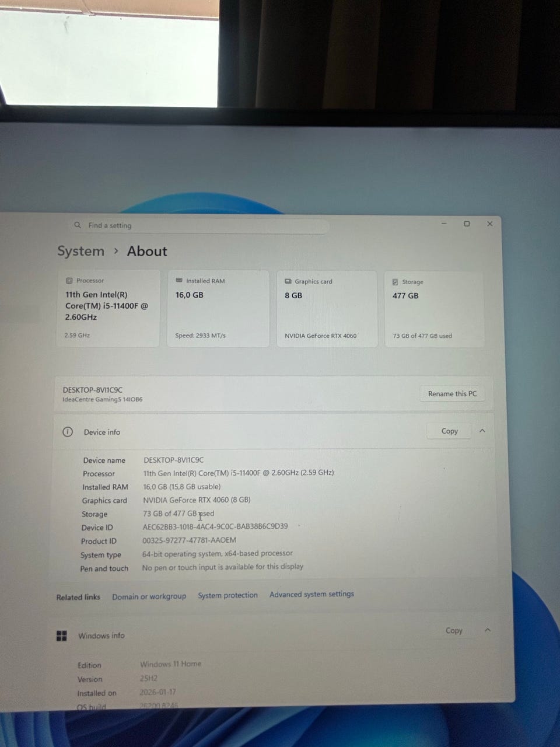
Task: Click the Windows 11 Home edition value
Action: pyautogui.click(x=171, y=664)
